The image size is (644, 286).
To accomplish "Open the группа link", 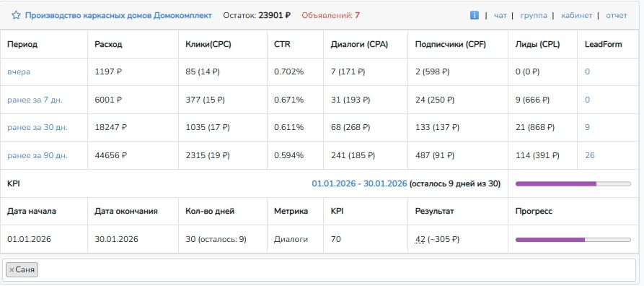I will (x=534, y=16).
